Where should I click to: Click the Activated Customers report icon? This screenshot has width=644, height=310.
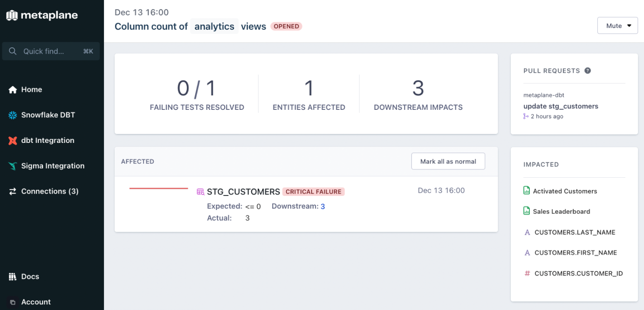pos(527,190)
